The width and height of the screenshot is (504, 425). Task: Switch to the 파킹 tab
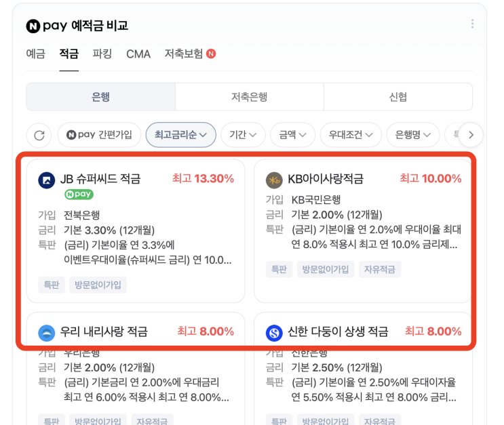coord(102,54)
